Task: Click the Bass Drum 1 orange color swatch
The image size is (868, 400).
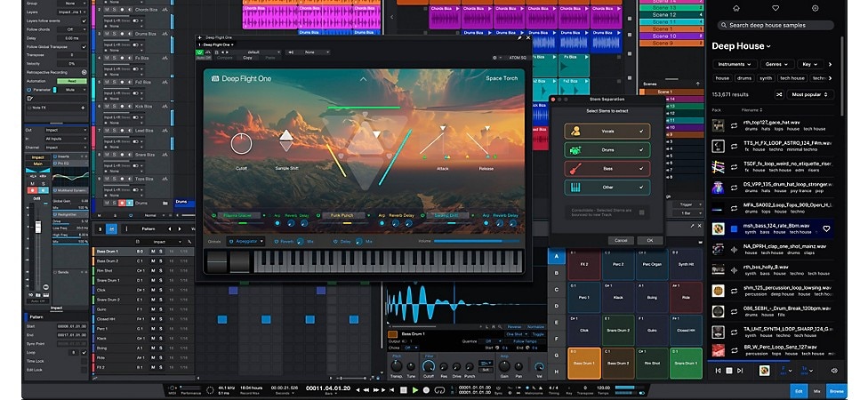Action: [392, 334]
